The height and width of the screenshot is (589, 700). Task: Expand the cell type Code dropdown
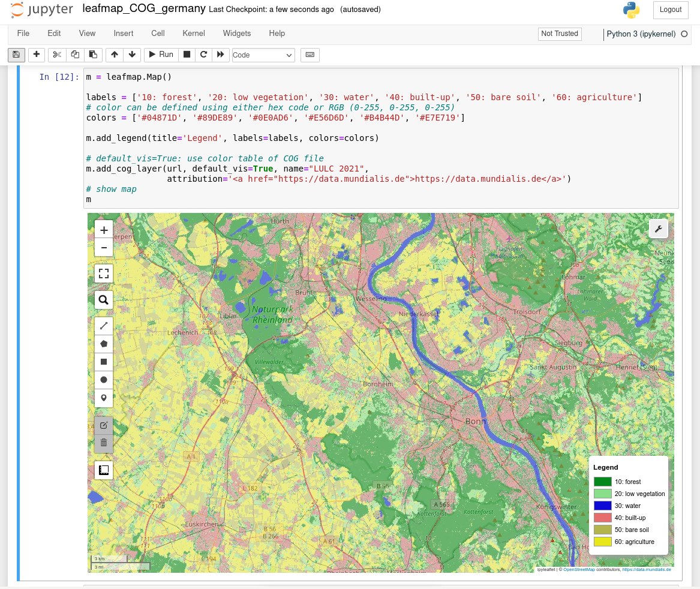[263, 55]
